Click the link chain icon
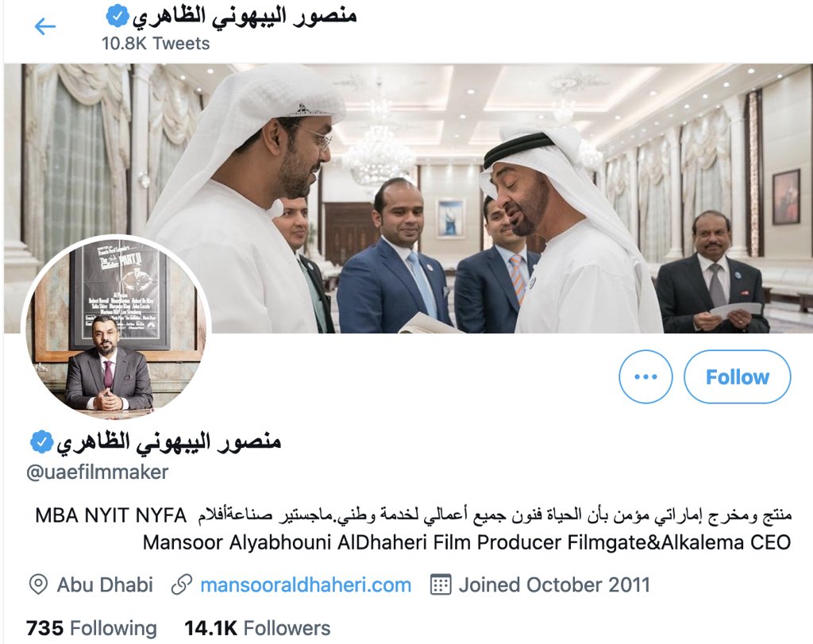The image size is (813, 644). tap(182, 585)
